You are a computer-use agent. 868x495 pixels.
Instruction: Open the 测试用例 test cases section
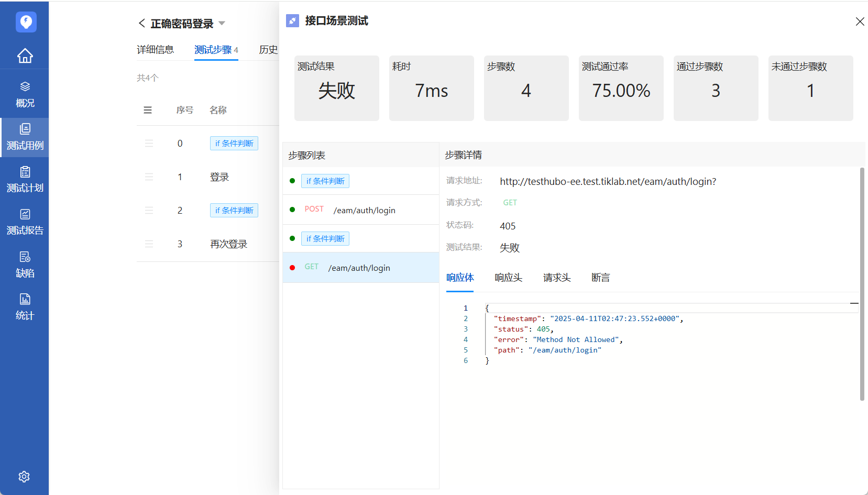(25, 137)
